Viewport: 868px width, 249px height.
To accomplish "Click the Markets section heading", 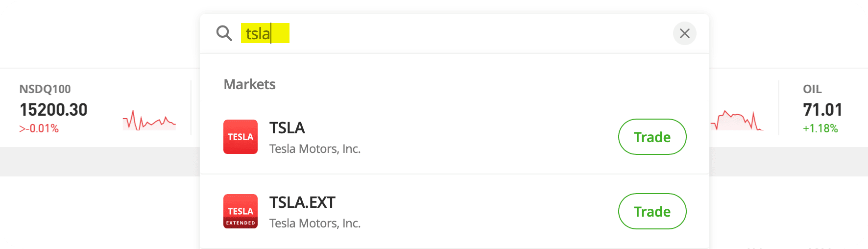I will click(249, 84).
